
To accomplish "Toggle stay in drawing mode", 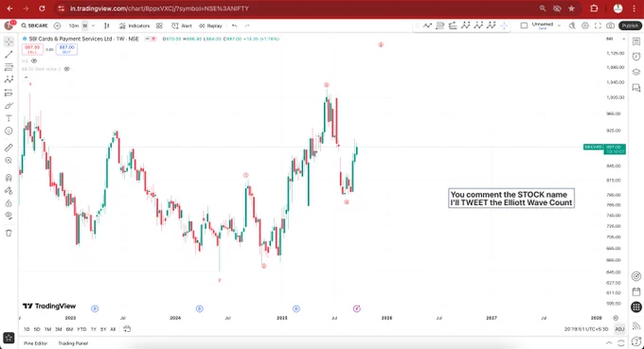I will tap(9, 190).
